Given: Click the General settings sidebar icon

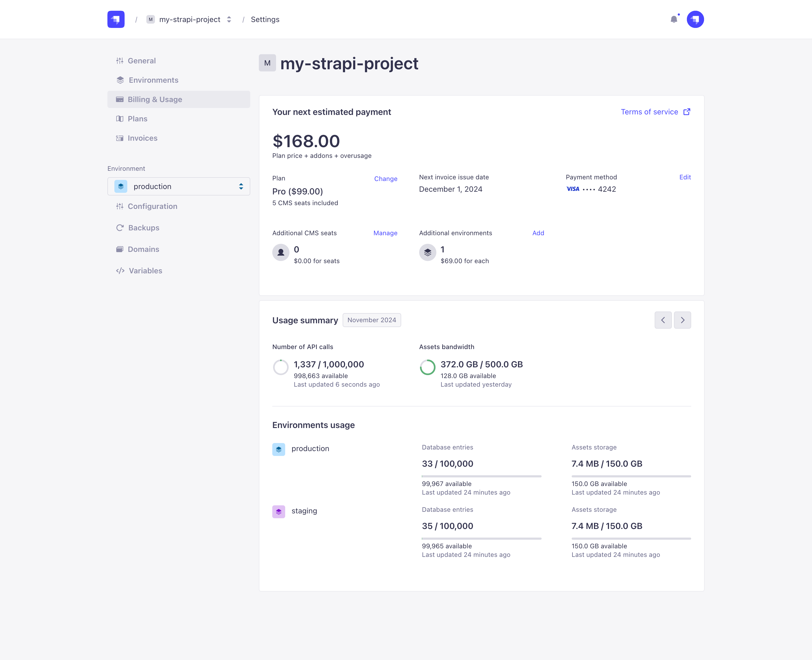Looking at the screenshot, I should [x=120, y=61].
